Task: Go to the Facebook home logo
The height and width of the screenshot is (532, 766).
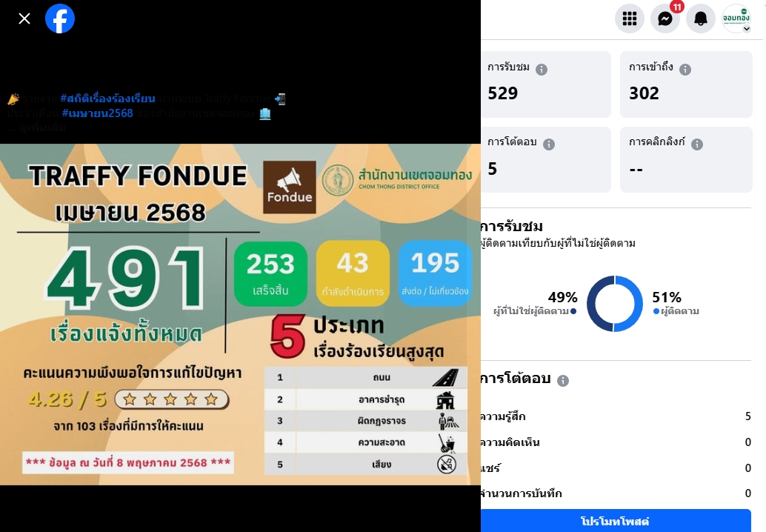Action: (59, 19)
